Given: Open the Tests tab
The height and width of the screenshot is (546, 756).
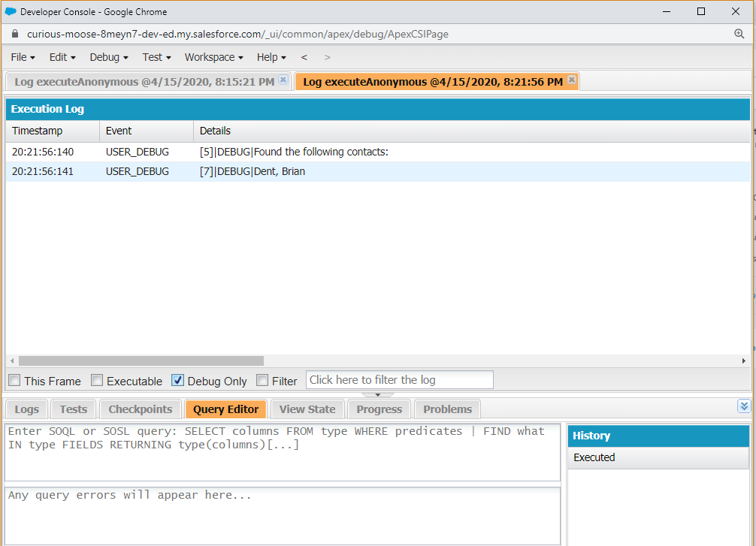Looking at the screenshot, I should pos(74,409).
